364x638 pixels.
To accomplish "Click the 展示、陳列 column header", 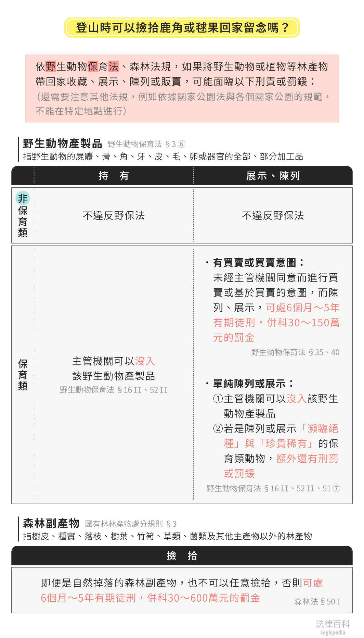I will coord(273,176).
